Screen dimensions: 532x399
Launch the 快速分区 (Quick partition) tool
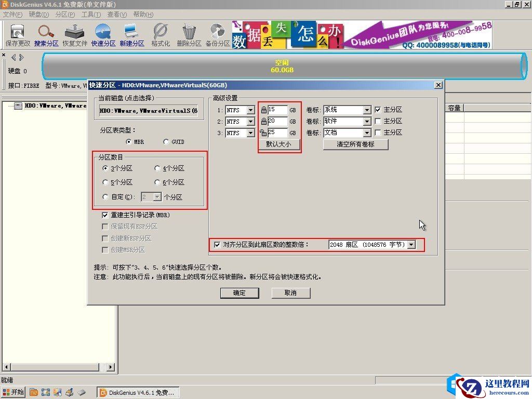103,35
